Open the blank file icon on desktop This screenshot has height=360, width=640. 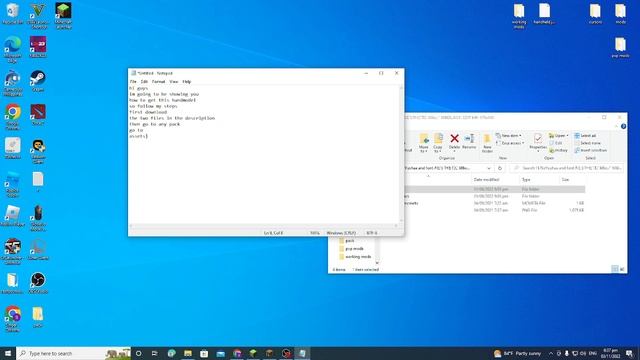38,181
